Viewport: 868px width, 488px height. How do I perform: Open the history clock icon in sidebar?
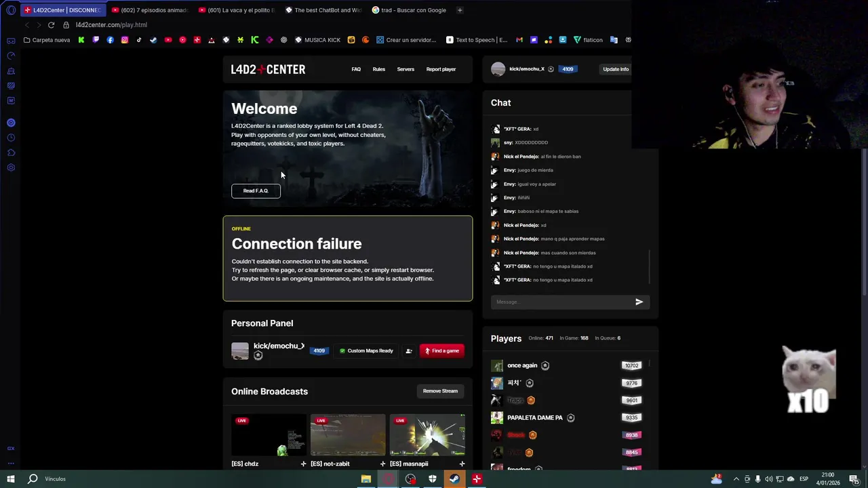[11, 138]
